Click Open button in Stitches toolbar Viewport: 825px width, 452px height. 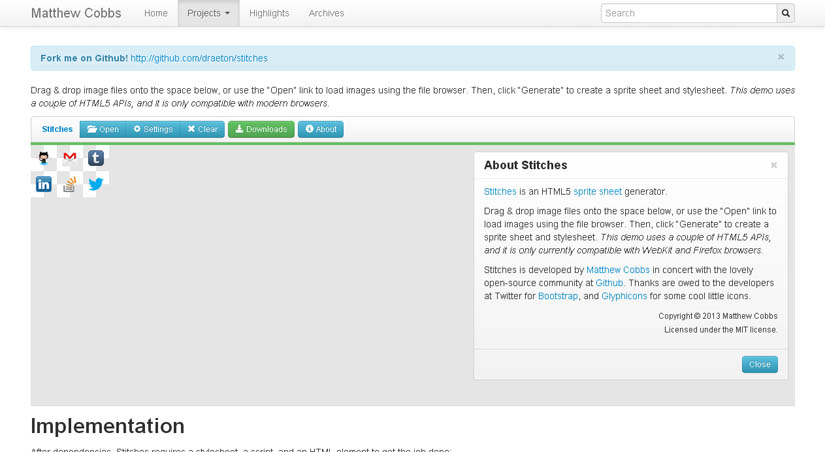103,129
